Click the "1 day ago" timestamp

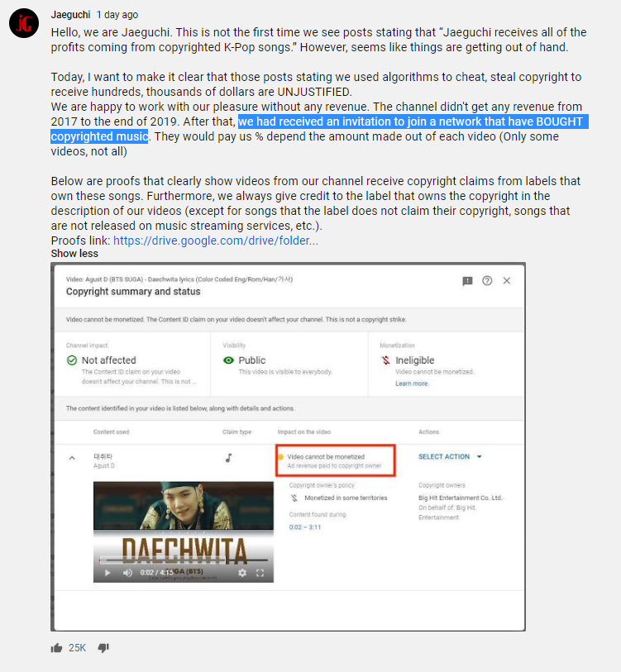[x=117, y=15]
